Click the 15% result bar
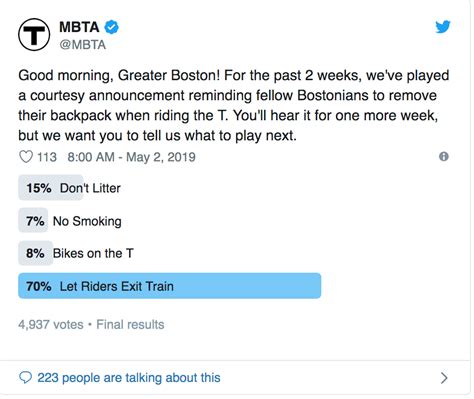Image resolution: width=474 pixels, height=399 pixels. coord(51,188)
